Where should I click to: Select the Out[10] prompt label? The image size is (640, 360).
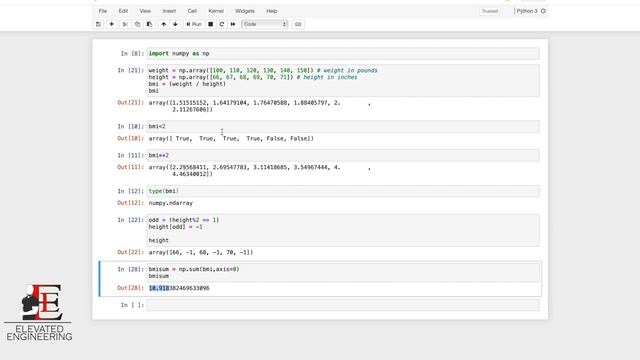(x=131, y=139)
